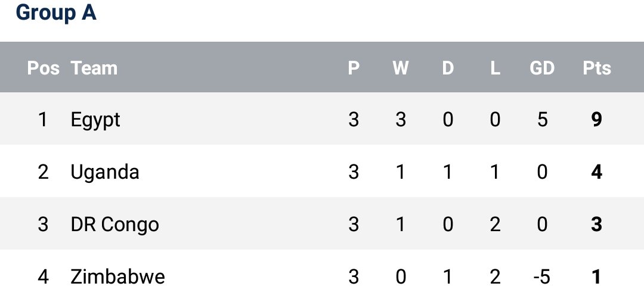Screen dimensions: 644x308
Task: Click the Pos column header
Action: pyautogui.click(x=43, y=68)
